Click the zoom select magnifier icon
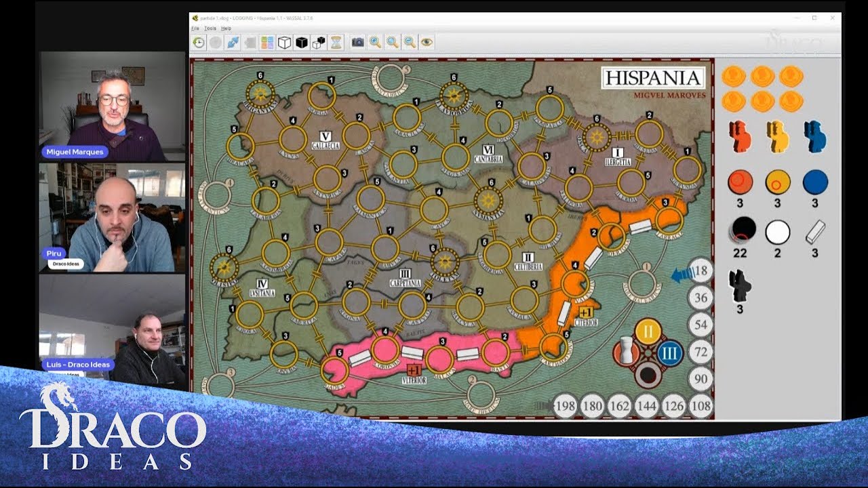This screenshot has width=868, height=488. coord(392,43)
